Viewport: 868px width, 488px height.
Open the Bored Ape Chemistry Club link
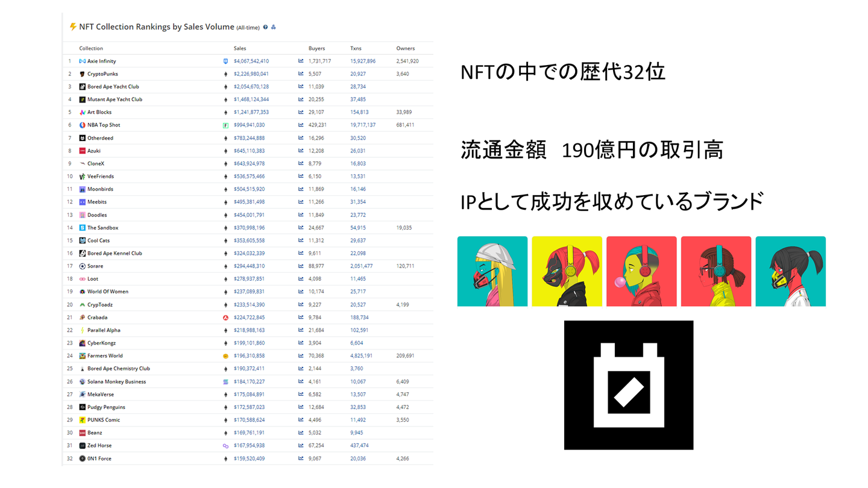[x=119, y=369]
